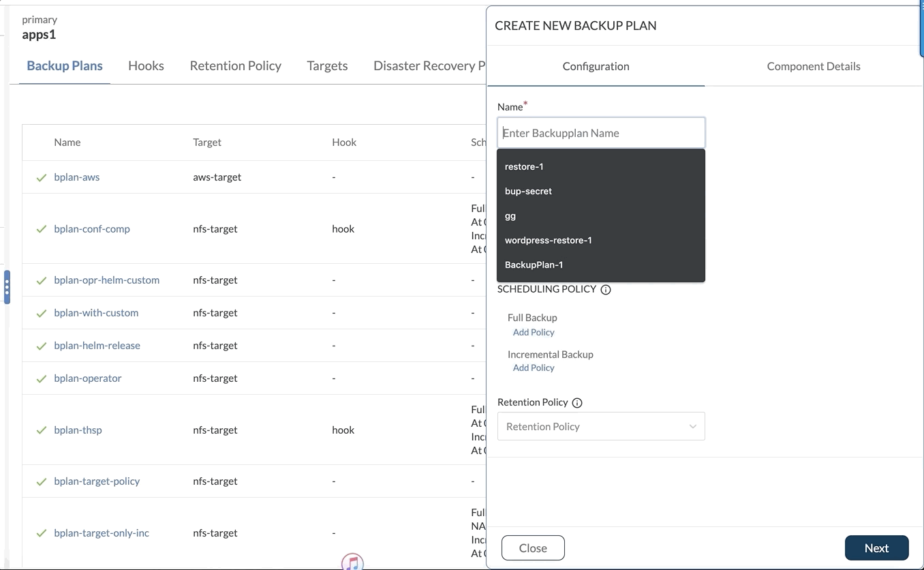This screenshot has width=924, height=570.
Task: Click the blue three-dot sidebar handle
Action: (x=7, y=287)
